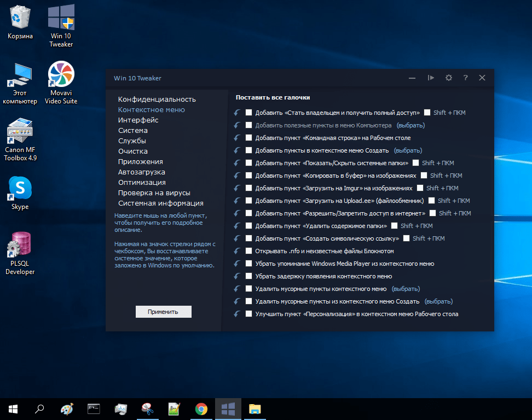The height and width of the screenshot is (420, 532).
Task: Click restore arrow beside Windows Media Player option
Action: pyautogui.click(x=237, y=264)
